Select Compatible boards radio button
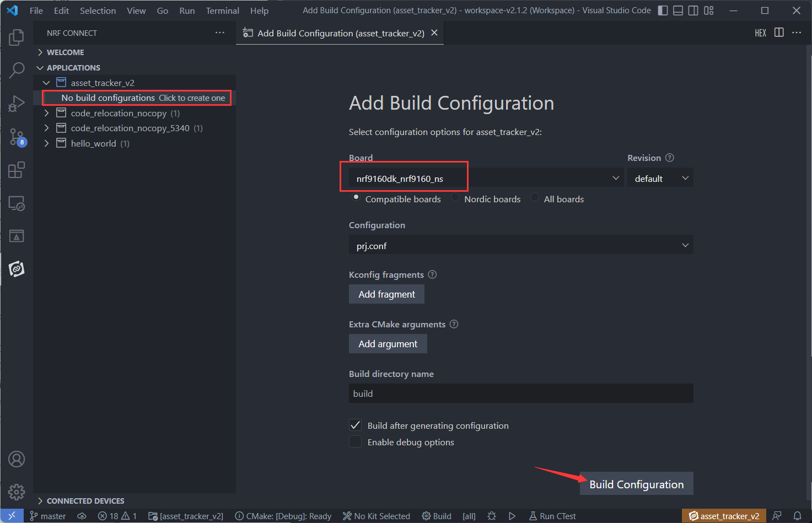Viewport: 812px width, 523px height. pyautogui.click(x=356, y=197)
